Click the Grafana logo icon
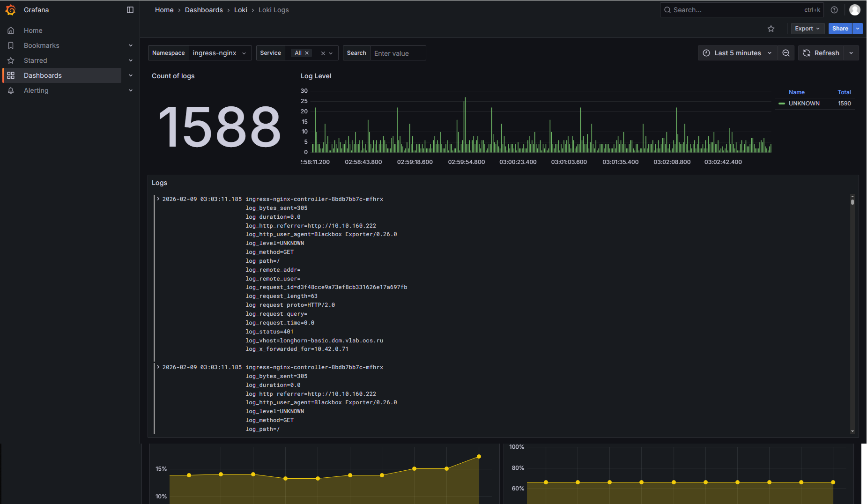The height and width of the screenshot is (504, 867). (10, 10)
